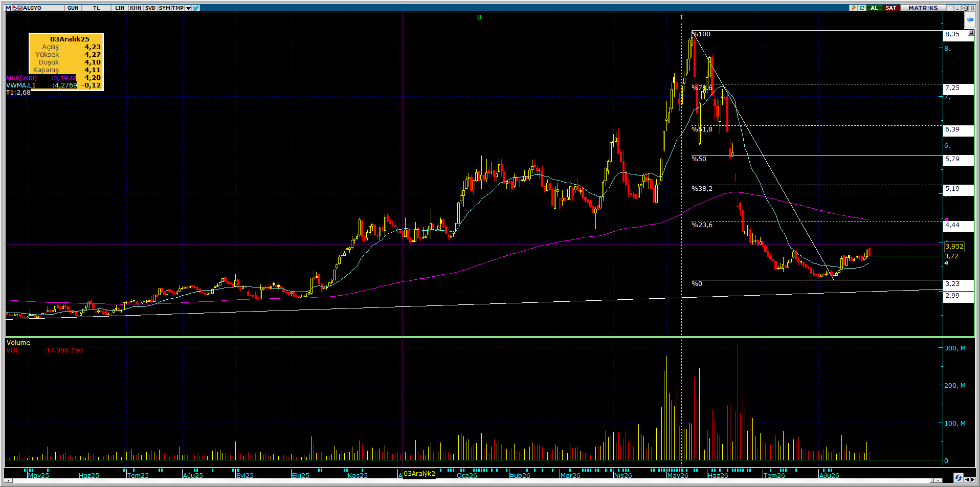Click the green AL buy button
The image size is (980, 487).
[x=875, y=8]
